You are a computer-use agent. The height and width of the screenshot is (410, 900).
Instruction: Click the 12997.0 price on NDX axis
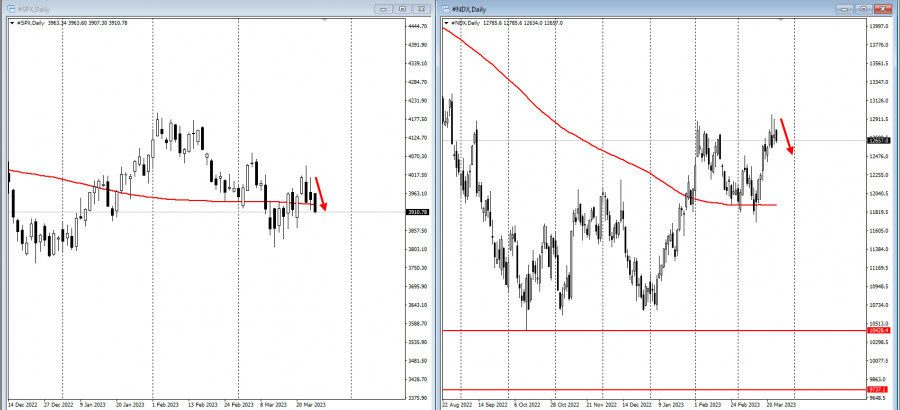[x=880, y=26]
